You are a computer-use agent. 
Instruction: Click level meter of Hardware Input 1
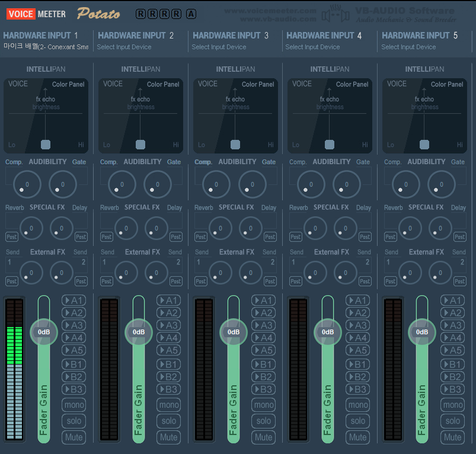(14, 369)
